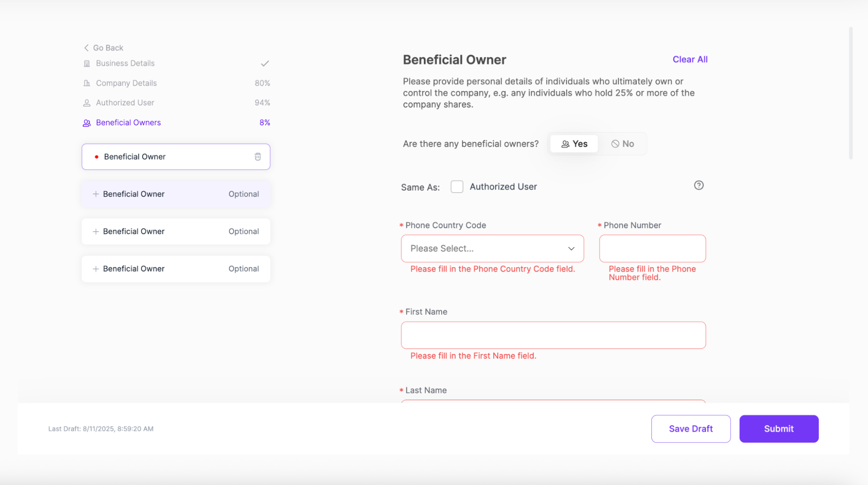Image resolution: width=868 pixels, height=485 pixels.
Task: Click the Beneficial Owners people icon
Action: 86,123
